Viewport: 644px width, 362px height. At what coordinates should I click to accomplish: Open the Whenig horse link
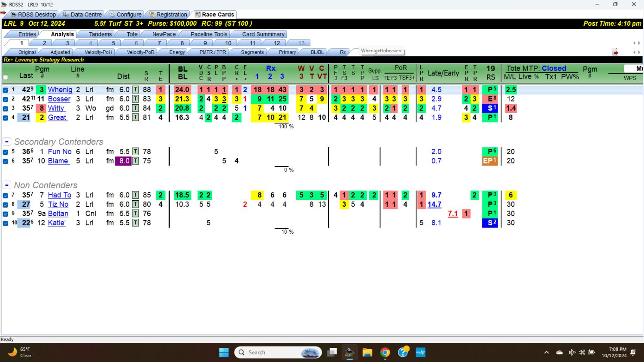coord(60,90)
